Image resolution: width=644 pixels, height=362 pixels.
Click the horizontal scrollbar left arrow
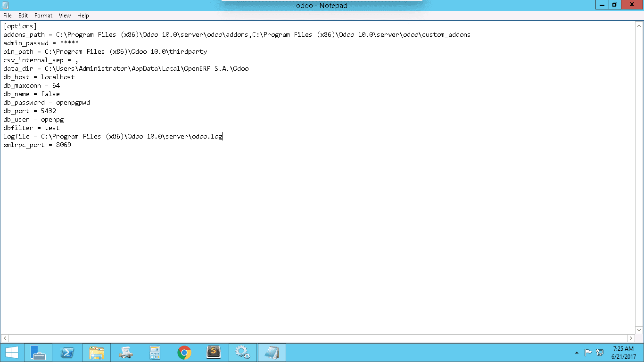(x=4, y=338)
